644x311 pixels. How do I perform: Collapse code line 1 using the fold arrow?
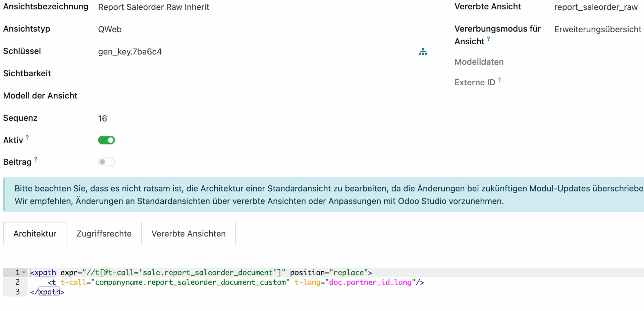pyautogui.click(x=23, y=272)
